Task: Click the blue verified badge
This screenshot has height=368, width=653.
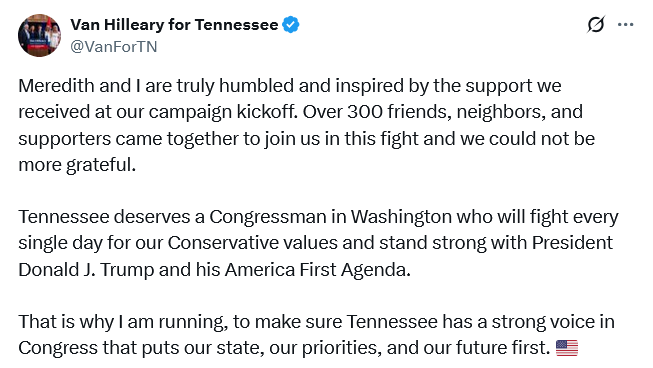Action: pyautogui.click(x=291, y=25)
